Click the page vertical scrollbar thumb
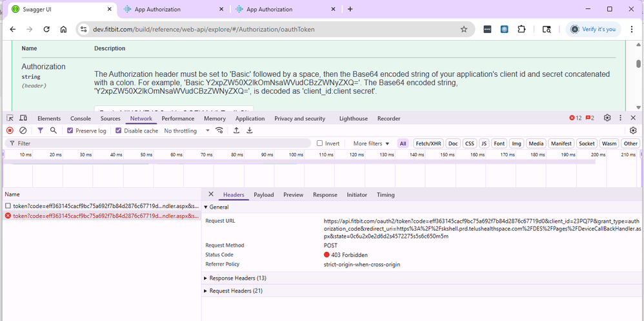644x321 pixels. coord(639,64)
